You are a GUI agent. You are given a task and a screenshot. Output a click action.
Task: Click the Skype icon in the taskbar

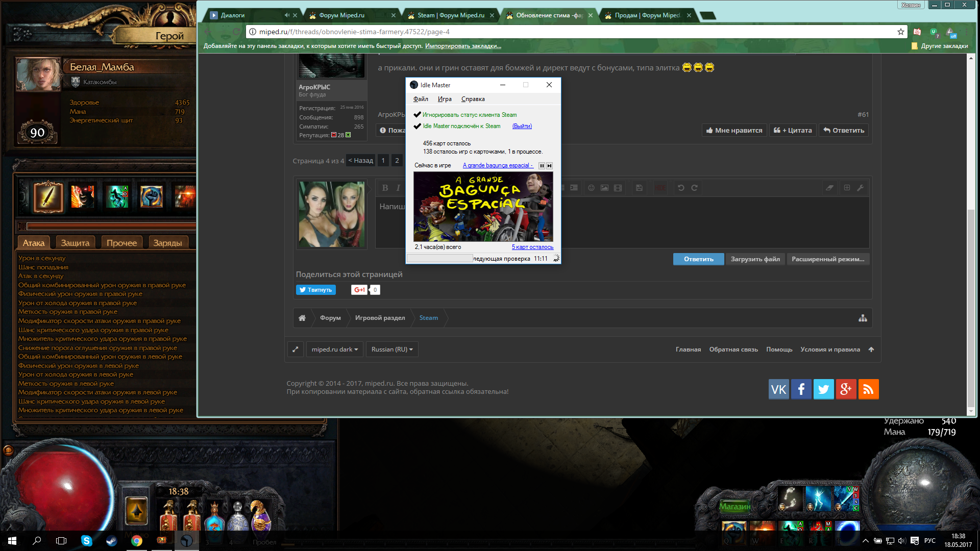point(87,541)
